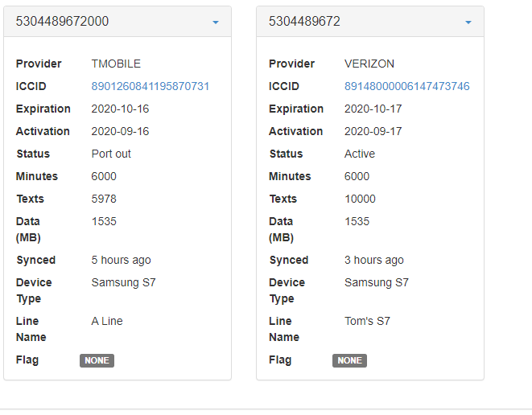Click provider value VERIZON

369,64
